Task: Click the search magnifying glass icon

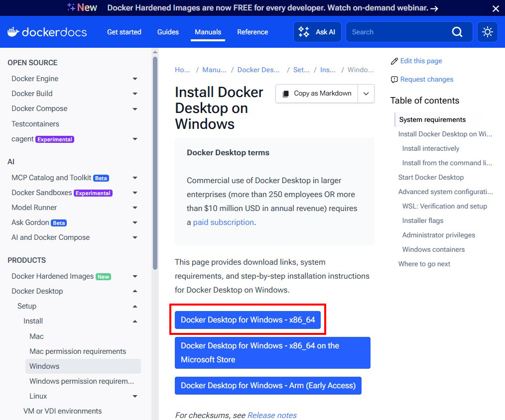Action: tap(457, 32)
